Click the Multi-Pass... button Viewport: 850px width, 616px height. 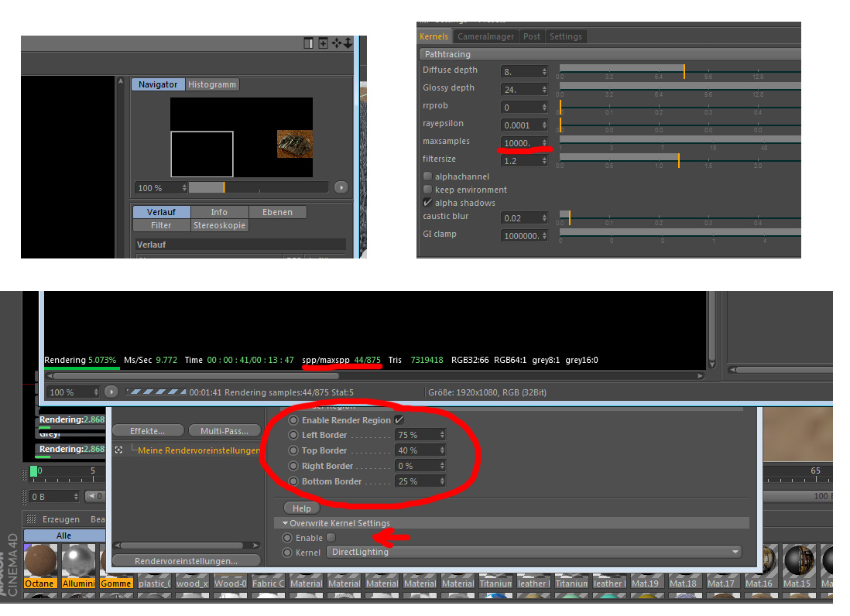coord(224,431)
